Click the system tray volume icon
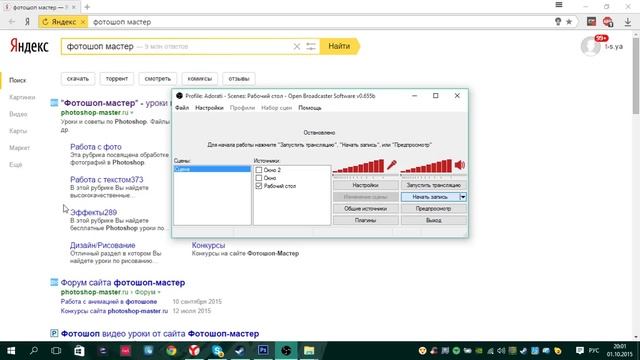 point(501,351)
